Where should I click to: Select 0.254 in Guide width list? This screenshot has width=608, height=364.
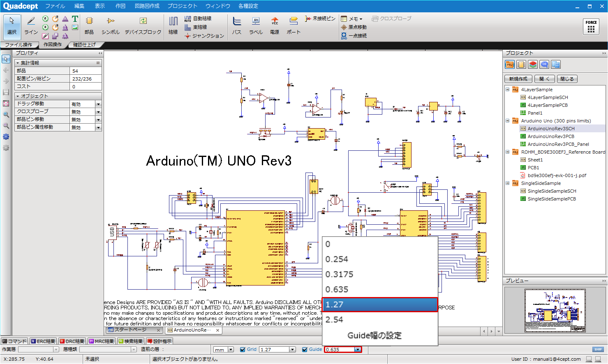(380, 259)
